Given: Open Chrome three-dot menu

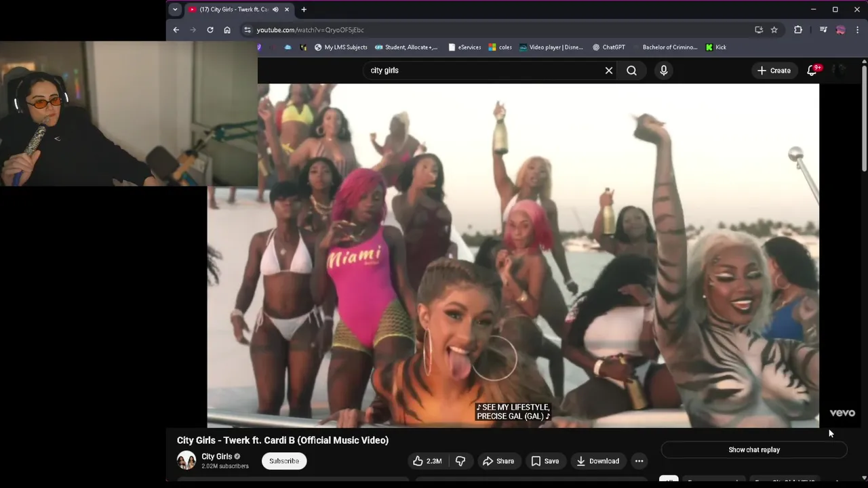Looking at the screenshot, I should 858,30.
